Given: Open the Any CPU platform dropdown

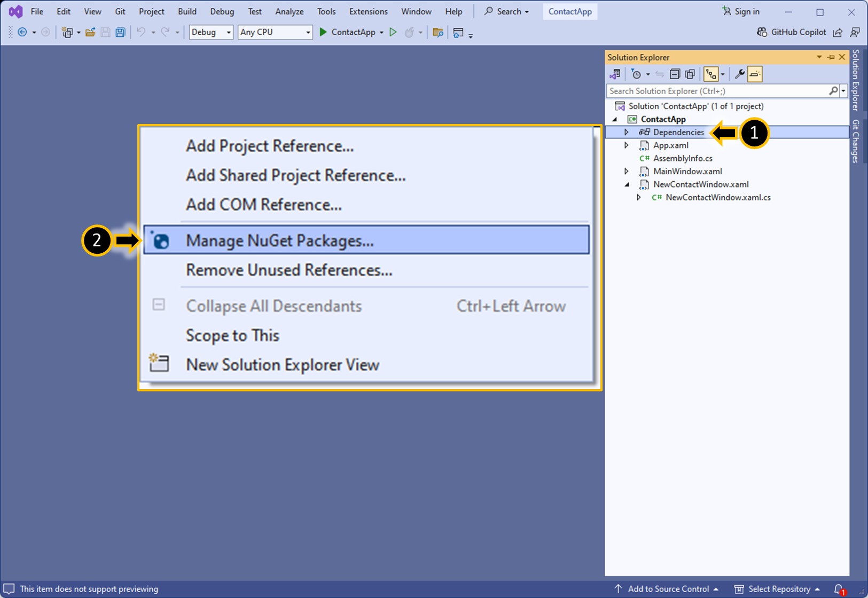Looking at the screenshot, I should 275,32.
